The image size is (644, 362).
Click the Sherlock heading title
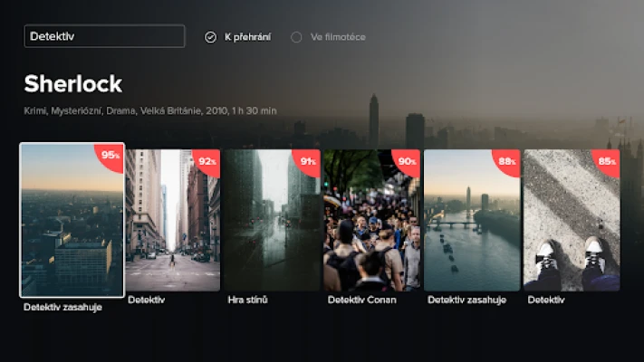73,84
